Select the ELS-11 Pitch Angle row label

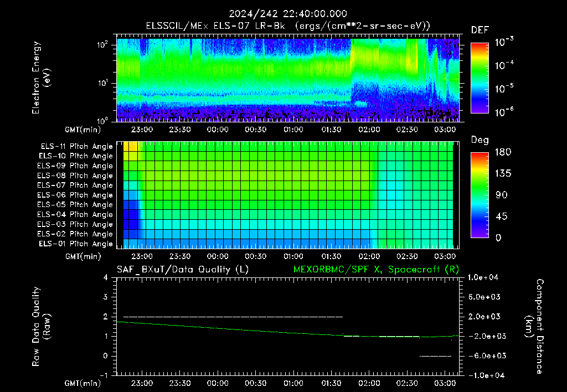pos(76,147)
